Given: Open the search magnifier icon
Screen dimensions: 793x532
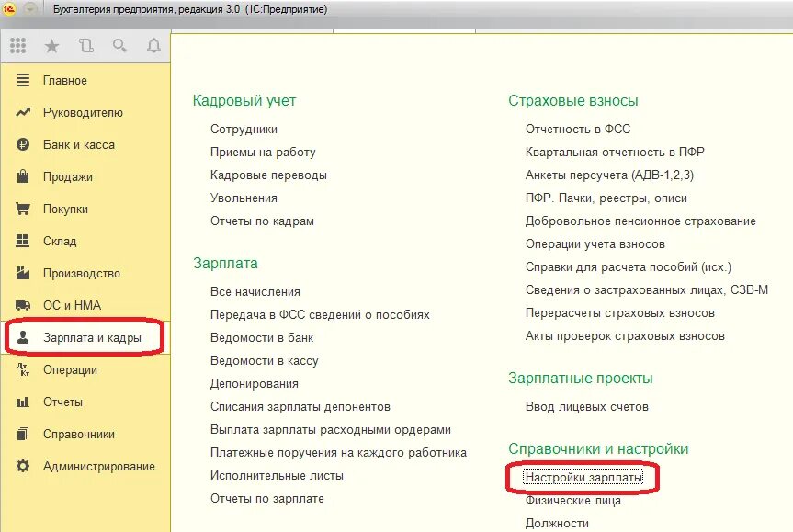Looking at the screenshot, I should point(119,46).
